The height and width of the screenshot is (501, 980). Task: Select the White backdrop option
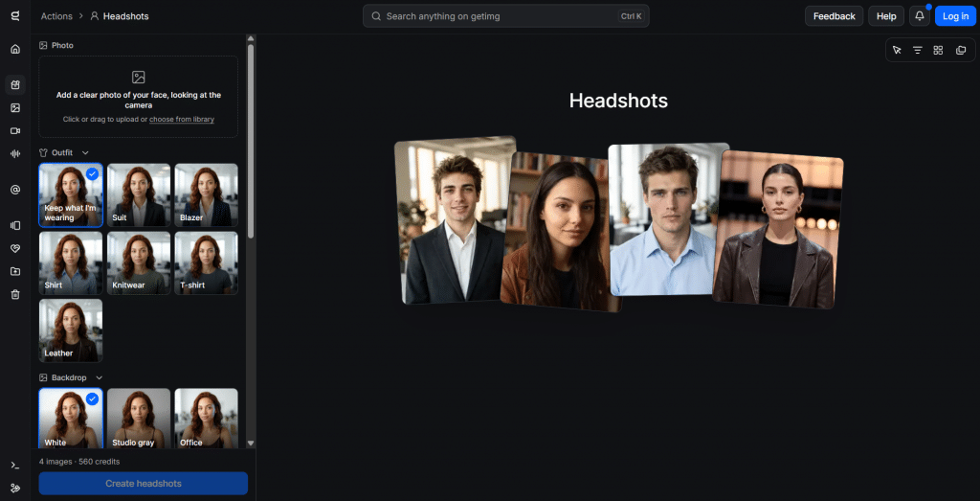[71, 418]
